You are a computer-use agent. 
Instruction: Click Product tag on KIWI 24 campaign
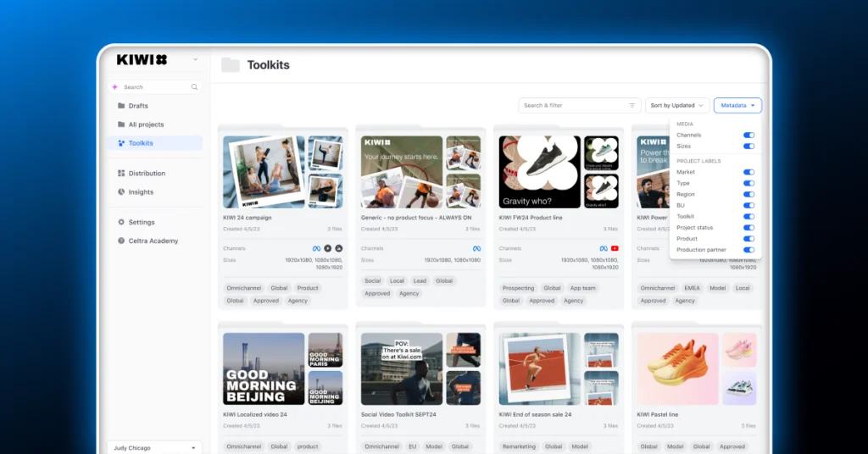pyautogui.click(x=308, y=288)
